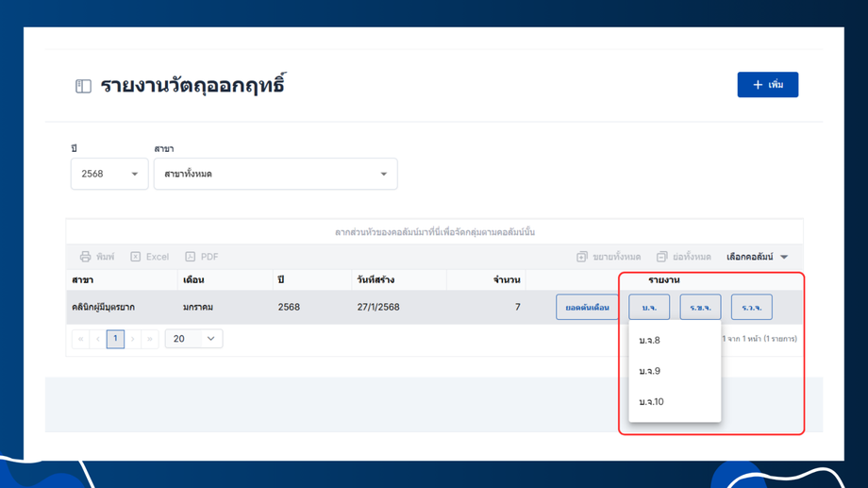This screenshot has height=488, width=868.
Task: Open the ปี year dropdown showing 2568
Action: pos(109,174)
